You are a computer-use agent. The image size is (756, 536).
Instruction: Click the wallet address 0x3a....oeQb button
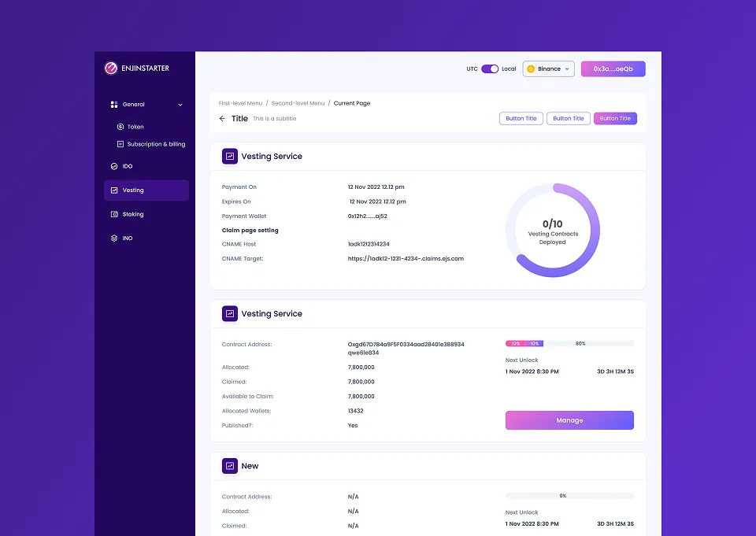coord(613,69)
